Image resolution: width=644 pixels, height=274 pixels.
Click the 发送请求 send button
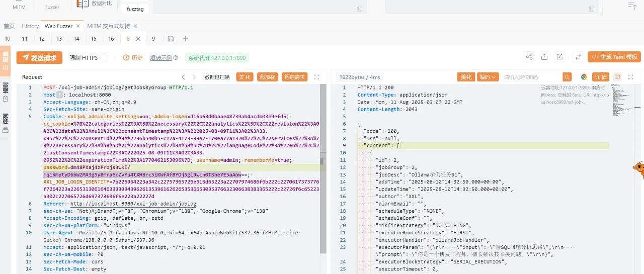pyautogui.click(x=39, y=58)
